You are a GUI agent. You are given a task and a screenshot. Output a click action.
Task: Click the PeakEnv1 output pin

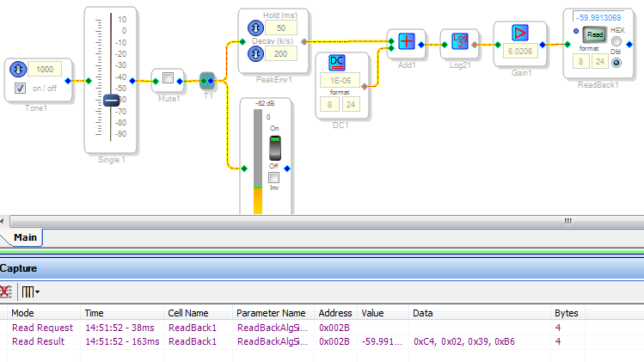(304, 41)
